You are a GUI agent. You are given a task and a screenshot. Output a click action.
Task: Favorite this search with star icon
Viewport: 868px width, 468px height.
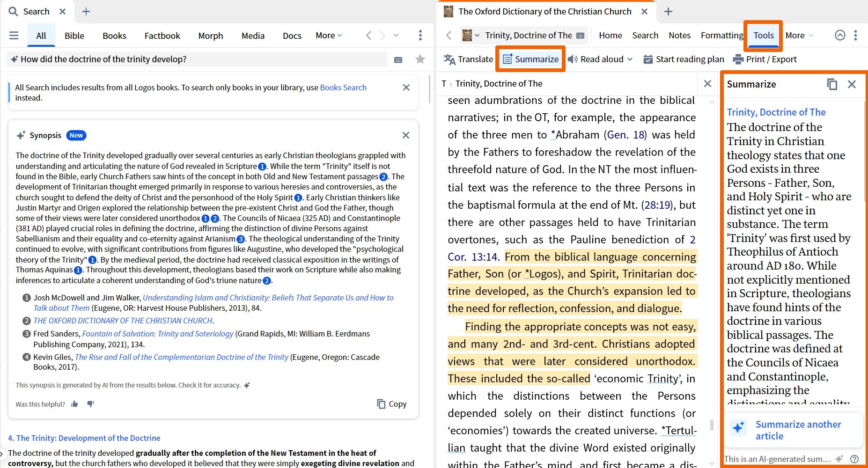pos(420,59)
